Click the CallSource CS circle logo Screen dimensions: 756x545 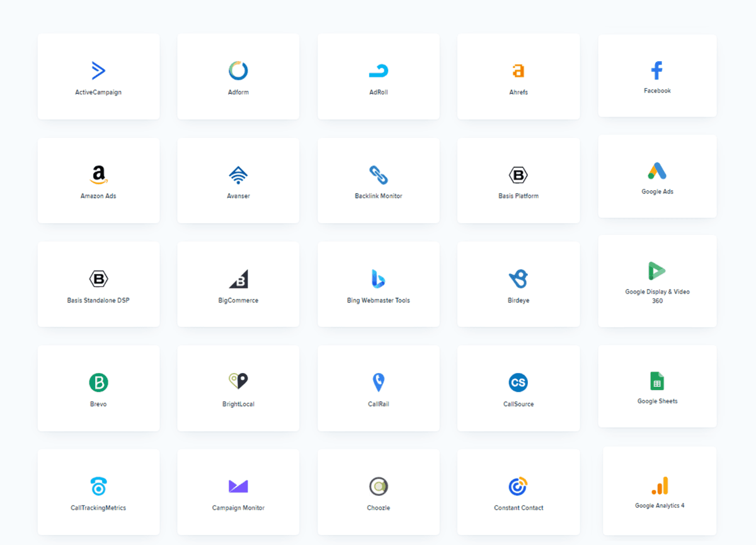click(x=518, y=382)
